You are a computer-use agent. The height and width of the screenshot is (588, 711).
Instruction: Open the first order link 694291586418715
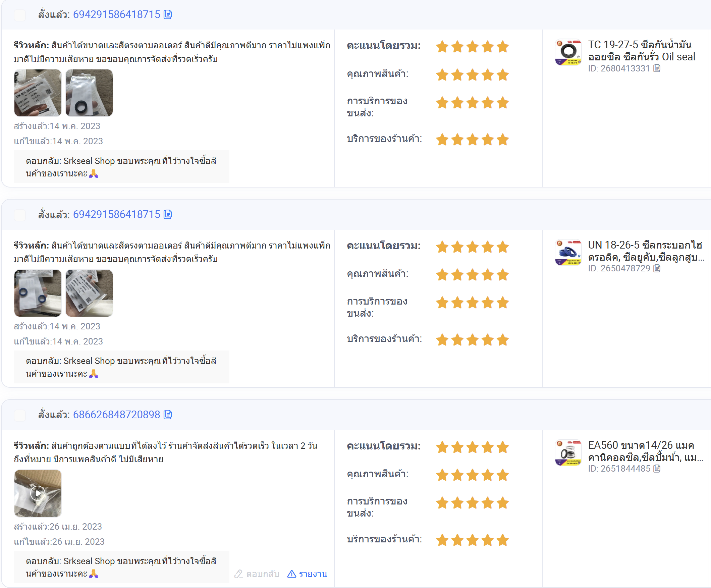[116, 14]
